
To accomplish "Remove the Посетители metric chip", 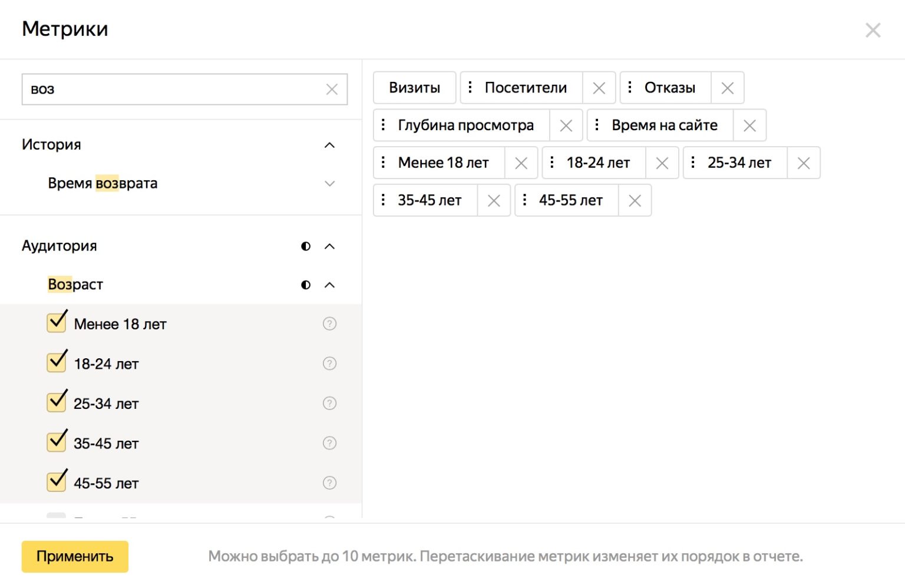I will point(599,88).
